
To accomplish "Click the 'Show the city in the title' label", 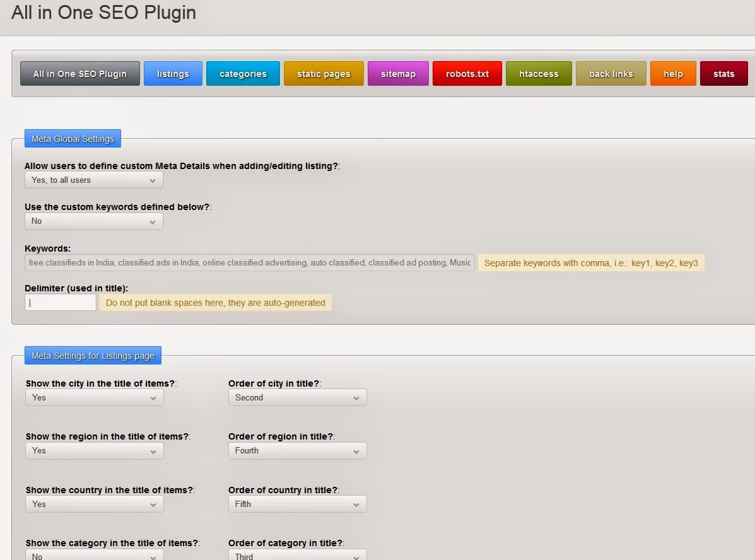I will pos(101,384).
